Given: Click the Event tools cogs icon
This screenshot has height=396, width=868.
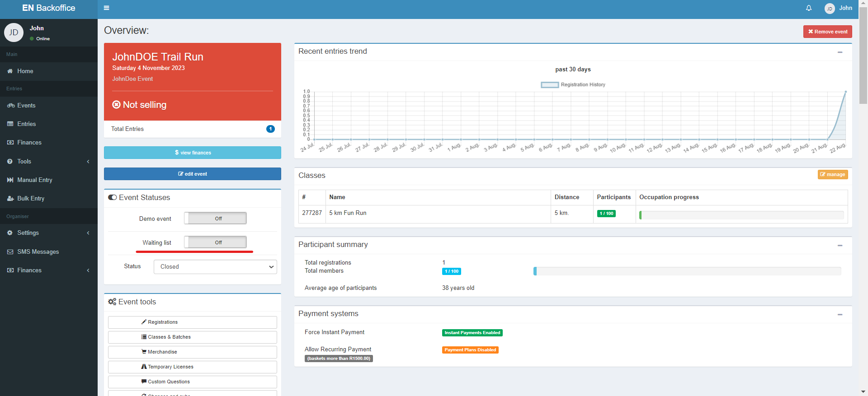Looking at the screenshot, I should tap(112, 302).
